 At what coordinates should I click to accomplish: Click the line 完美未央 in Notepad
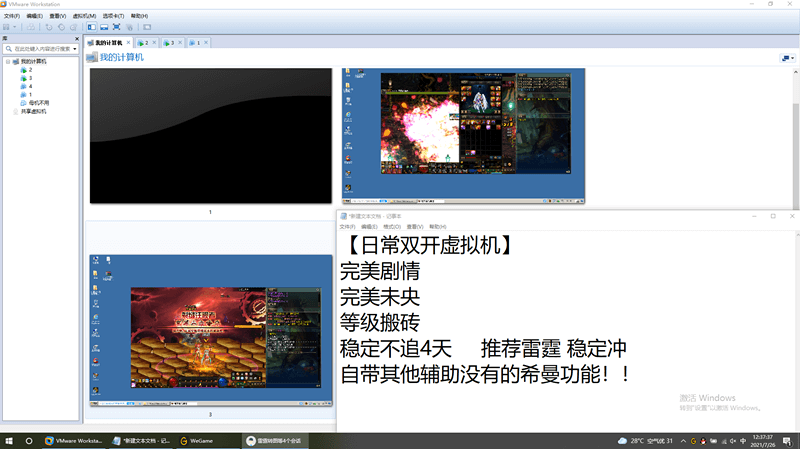pos(380,297)
